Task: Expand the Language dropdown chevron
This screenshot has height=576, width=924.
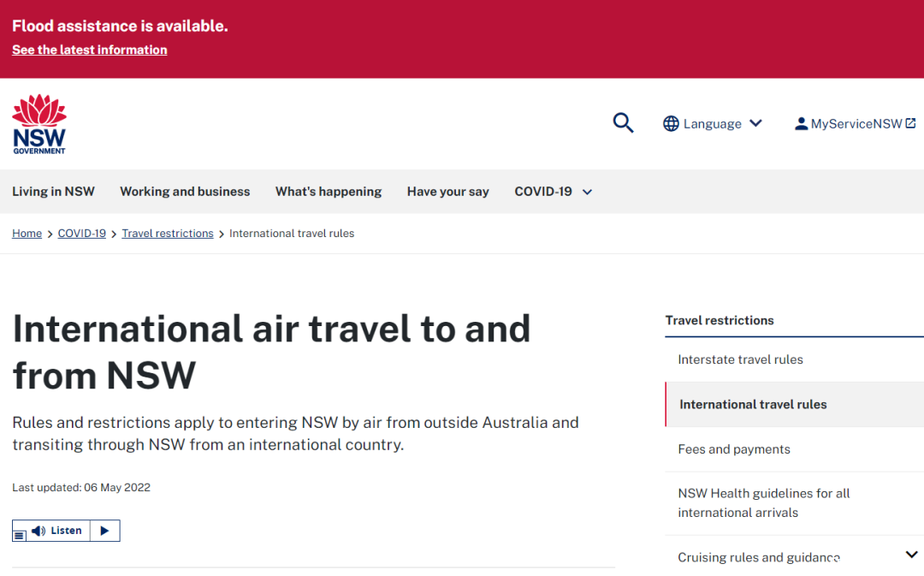Action: click(x=756, y=123)
